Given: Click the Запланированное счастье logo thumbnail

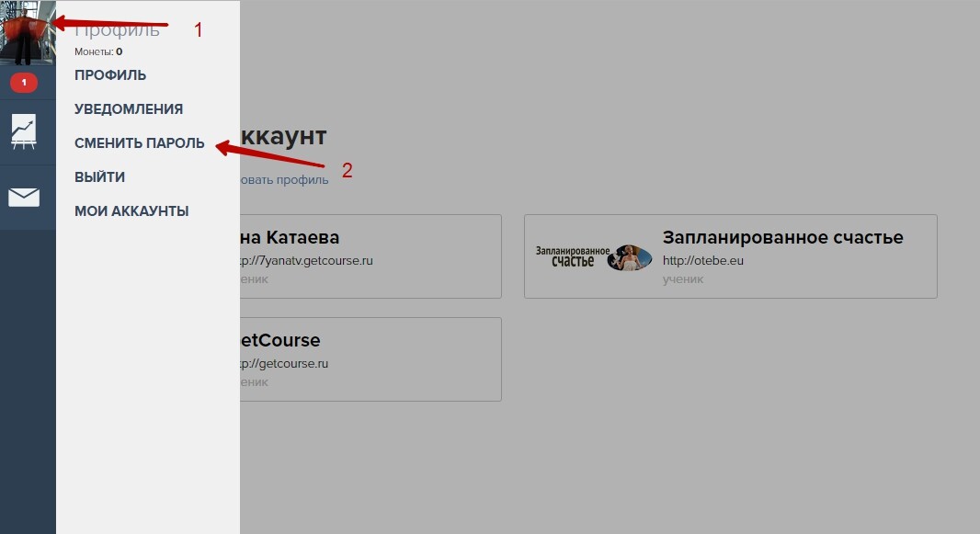Looking at the screenshot, I should click(593, 256).
